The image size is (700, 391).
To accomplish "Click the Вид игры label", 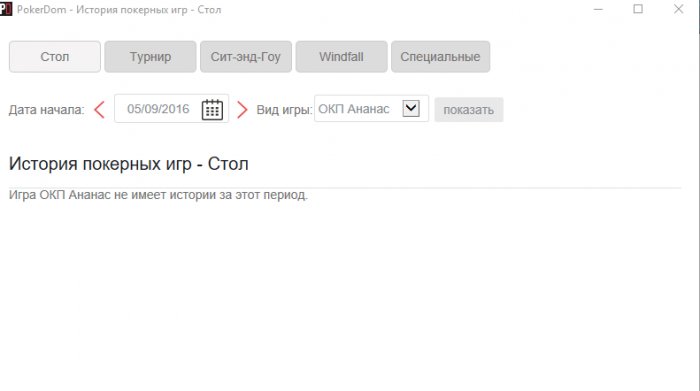I will (x=284, y=110).
